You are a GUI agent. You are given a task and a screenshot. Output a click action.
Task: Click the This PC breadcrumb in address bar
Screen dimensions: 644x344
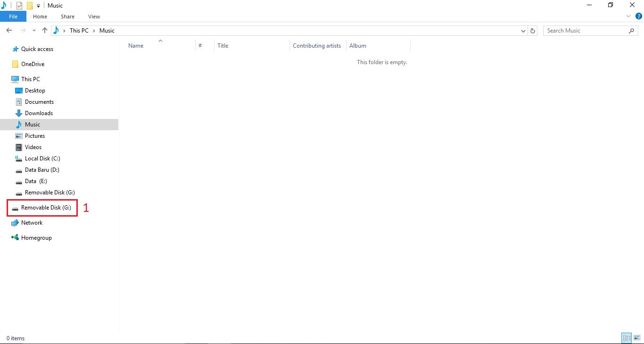coord(79,31)
